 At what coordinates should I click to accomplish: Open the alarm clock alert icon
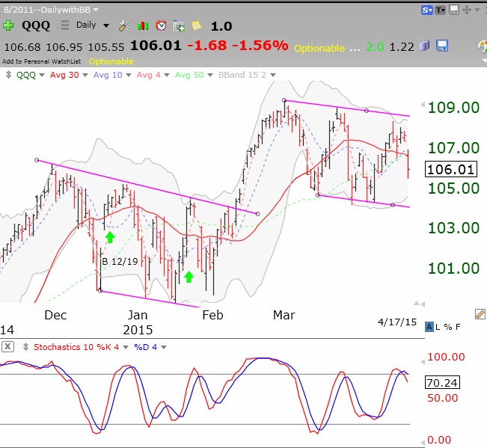click(x=161, y=25)
